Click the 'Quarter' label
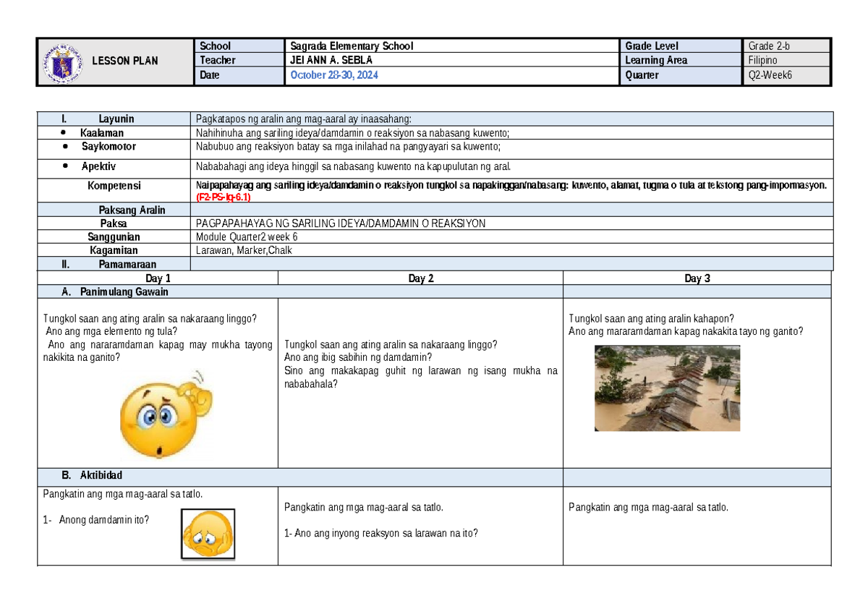This screenshot has height=614, width=868. 643,75
